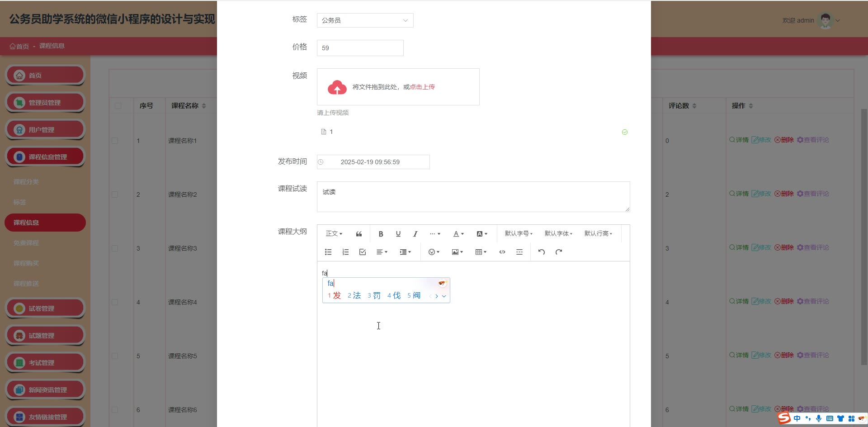The width and height of the screenshot is (868, 427).
Task: Click the admin user avatar
Action: pos(826,20)
